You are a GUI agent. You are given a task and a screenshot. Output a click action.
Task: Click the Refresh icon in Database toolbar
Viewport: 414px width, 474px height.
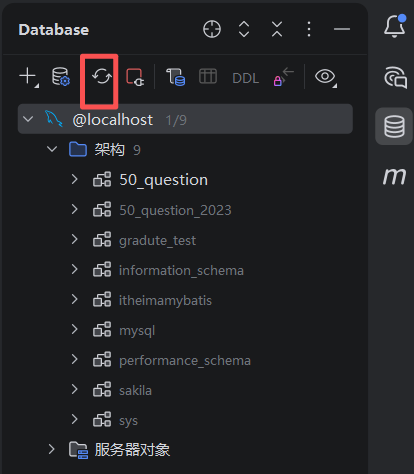click(102, 76)
